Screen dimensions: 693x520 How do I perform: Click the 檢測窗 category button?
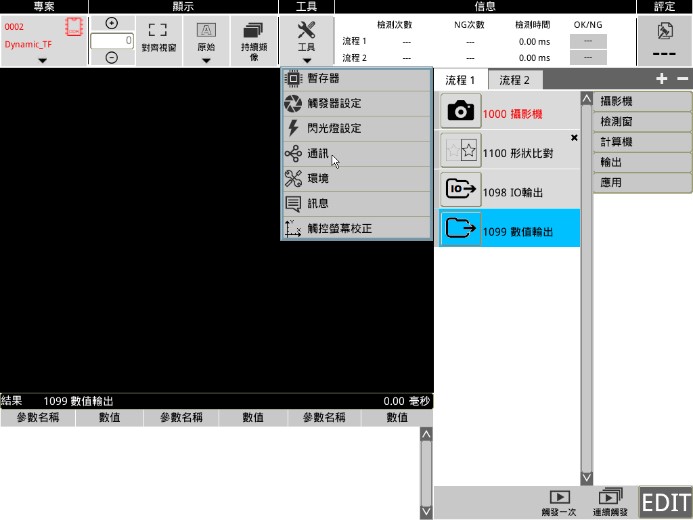click(642, 122)
